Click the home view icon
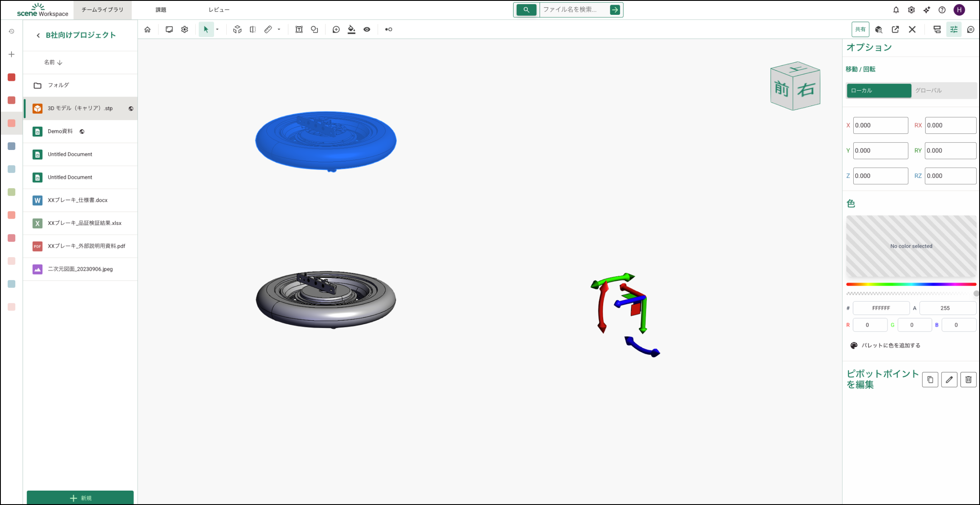Screen dimensions: 980x505 pyautogui.click(x=148, y=29)
